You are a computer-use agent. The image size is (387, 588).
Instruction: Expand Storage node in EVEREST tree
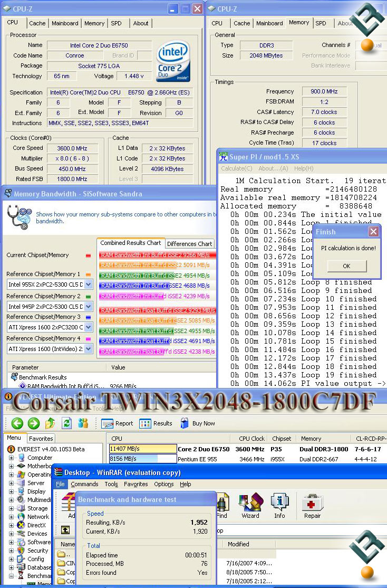point(11,508)
